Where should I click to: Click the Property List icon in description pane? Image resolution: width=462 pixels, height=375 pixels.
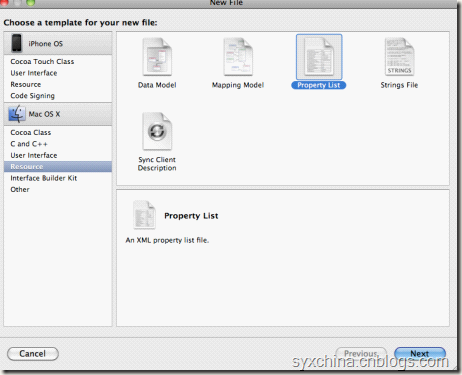coord(144,215)
